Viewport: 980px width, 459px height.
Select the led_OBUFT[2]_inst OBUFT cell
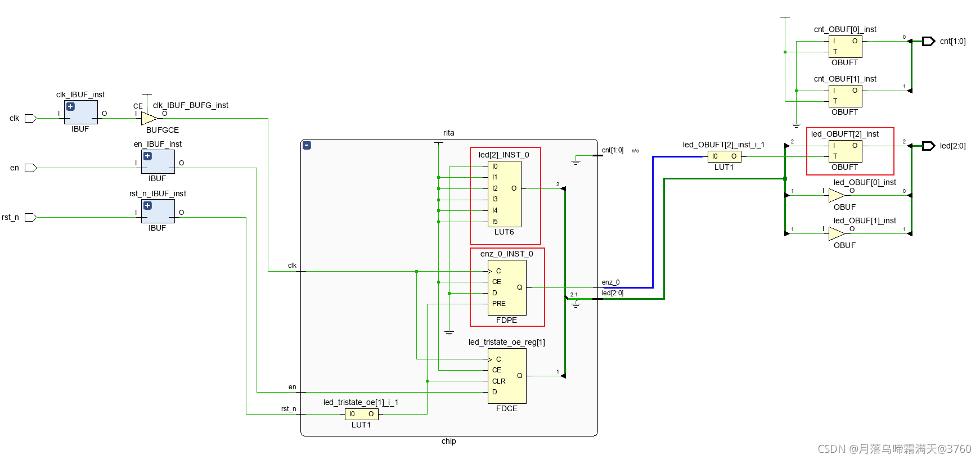tap(845, 151)
